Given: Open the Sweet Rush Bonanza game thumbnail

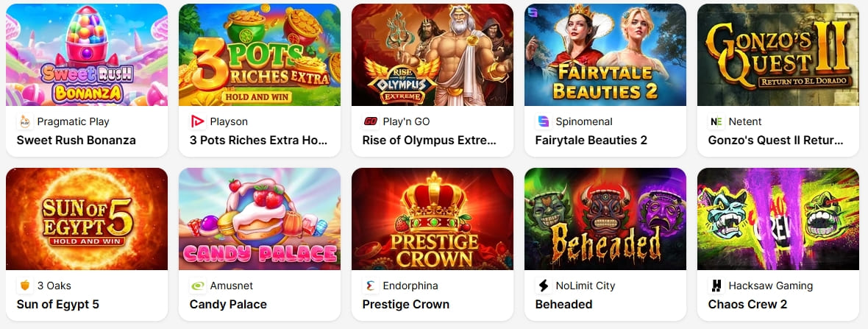Looking at the screenshot, I should tap(87, 55).
